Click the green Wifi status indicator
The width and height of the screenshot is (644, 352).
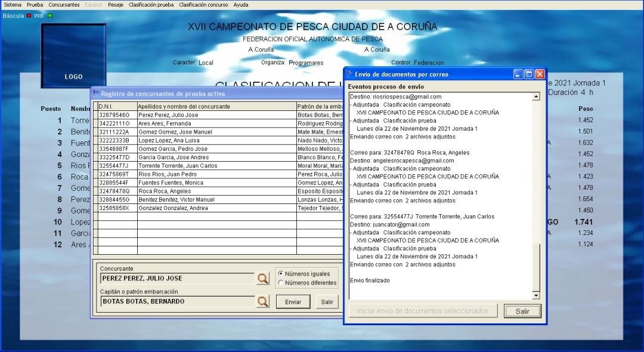(x=50, y=16)
